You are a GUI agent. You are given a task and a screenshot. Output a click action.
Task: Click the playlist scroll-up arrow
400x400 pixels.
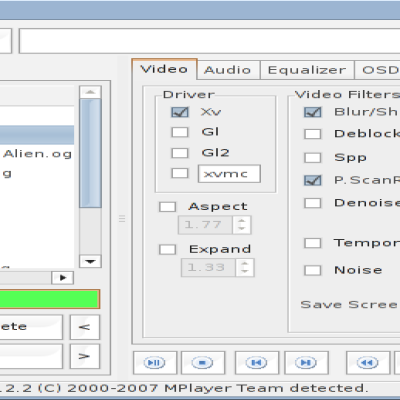(90, 92)
